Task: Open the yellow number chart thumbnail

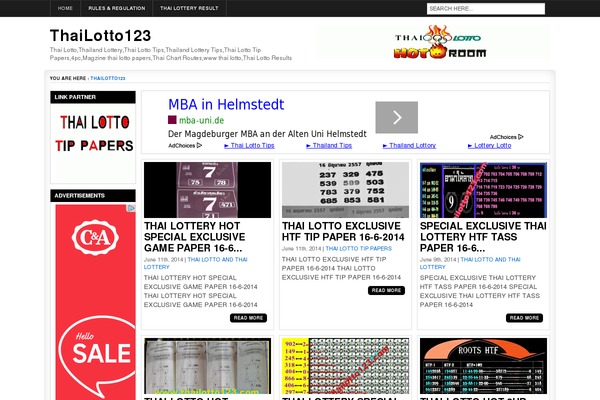Action: pos(345,366)
